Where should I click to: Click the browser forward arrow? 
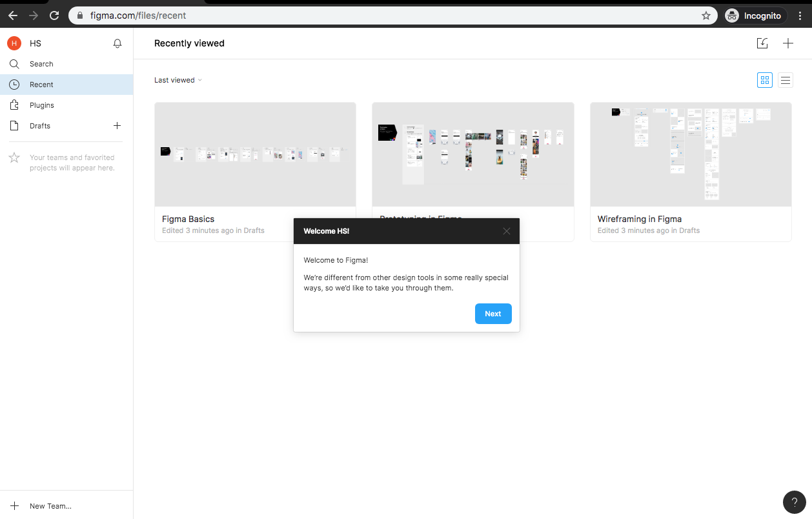34,15
